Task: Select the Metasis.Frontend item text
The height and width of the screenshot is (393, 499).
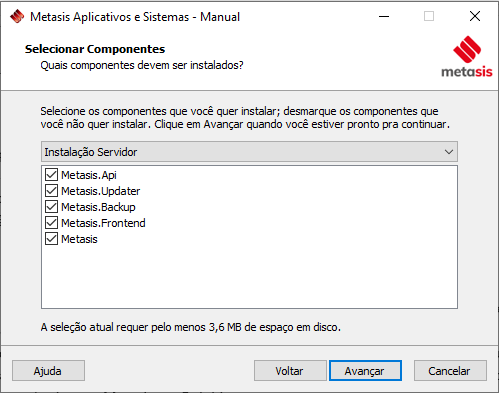Action: [x=103, y=223]
